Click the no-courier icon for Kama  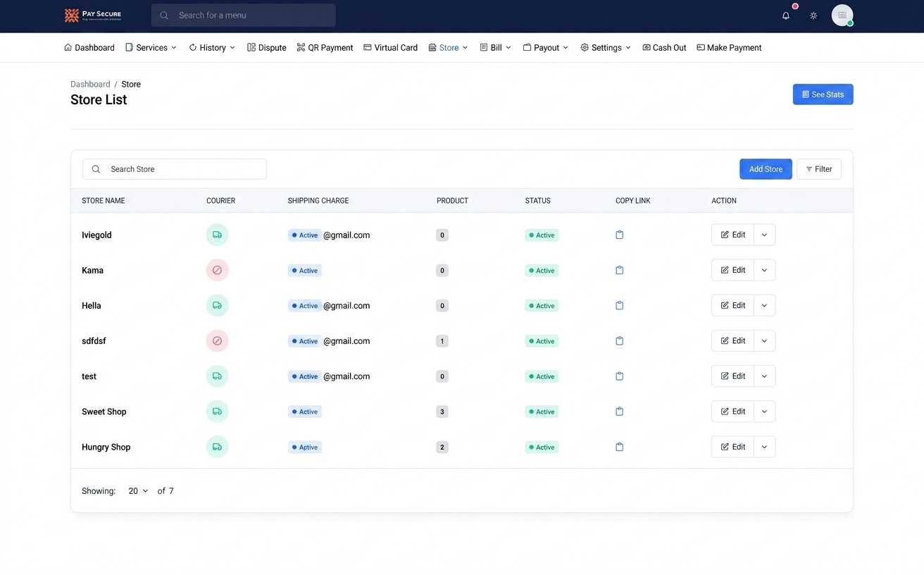point(217,270)
